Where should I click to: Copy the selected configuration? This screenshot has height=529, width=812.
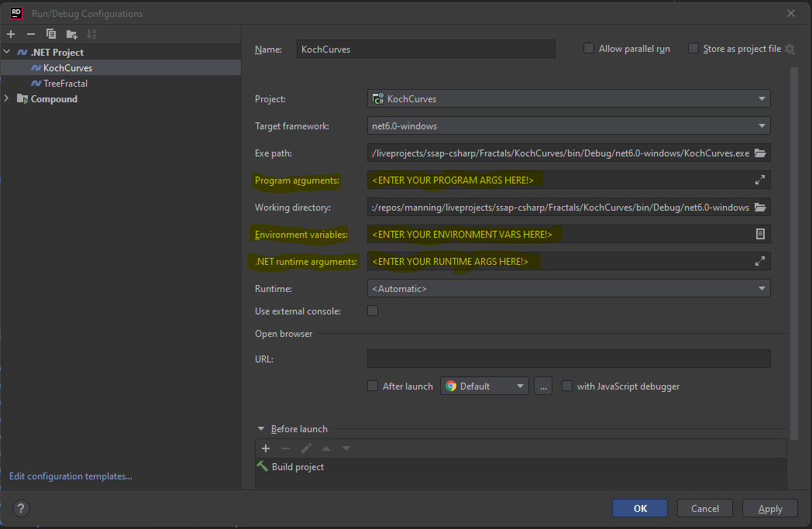coord(51,34)
